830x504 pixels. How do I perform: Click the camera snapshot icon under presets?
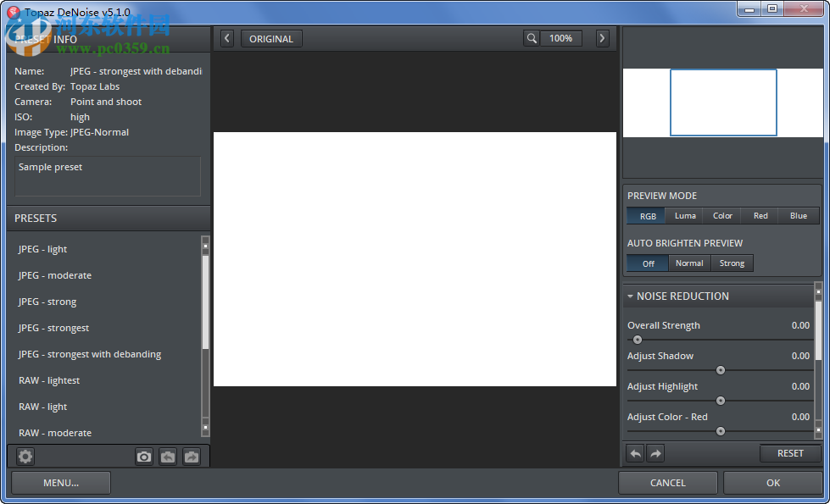[x=144, y=457]
